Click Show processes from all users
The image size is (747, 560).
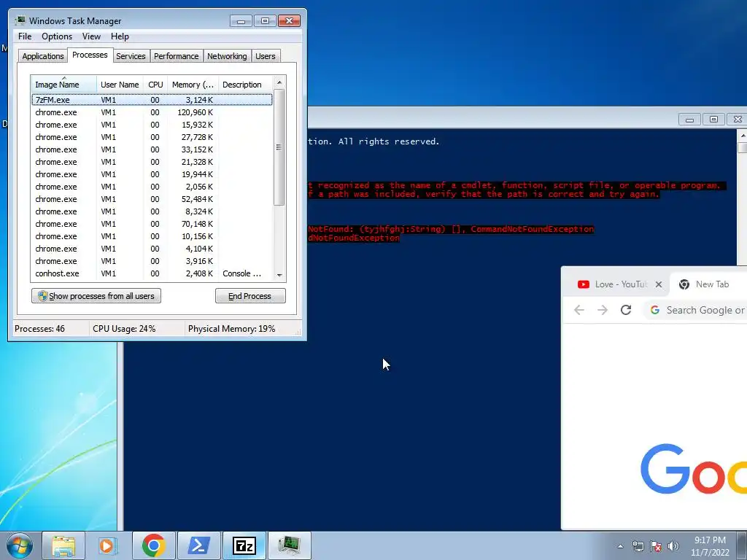(96, 296)
